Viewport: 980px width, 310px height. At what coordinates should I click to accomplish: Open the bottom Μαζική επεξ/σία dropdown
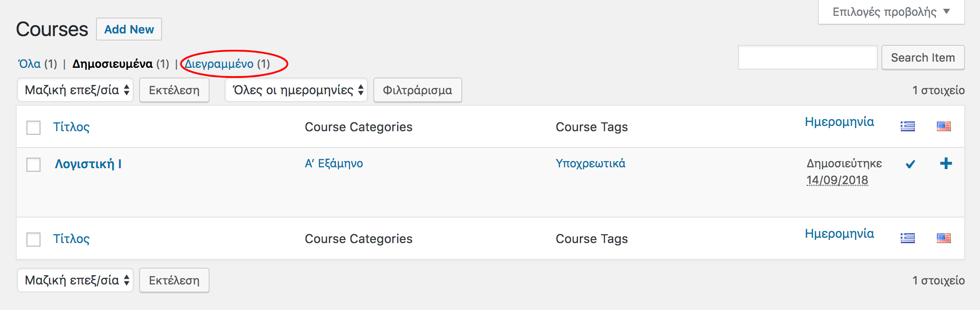(75, 280)
